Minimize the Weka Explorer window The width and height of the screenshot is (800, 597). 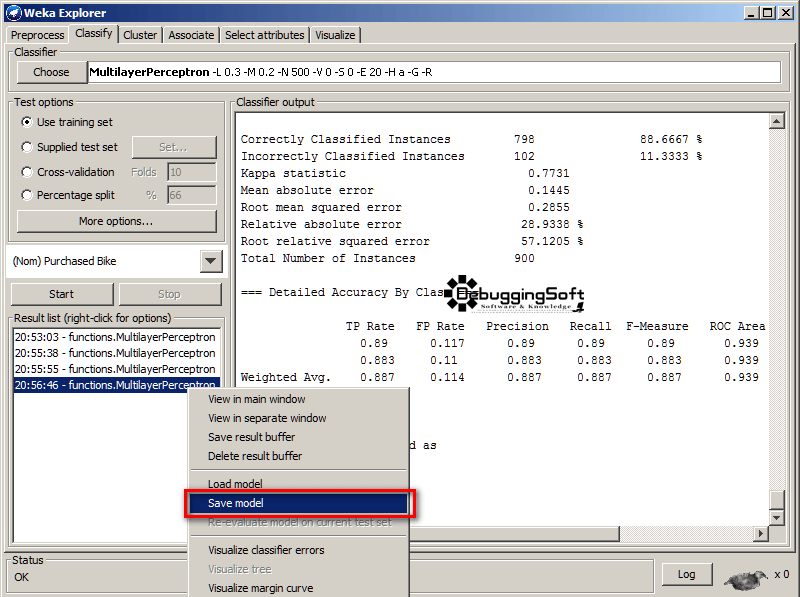tap(751, 13)
